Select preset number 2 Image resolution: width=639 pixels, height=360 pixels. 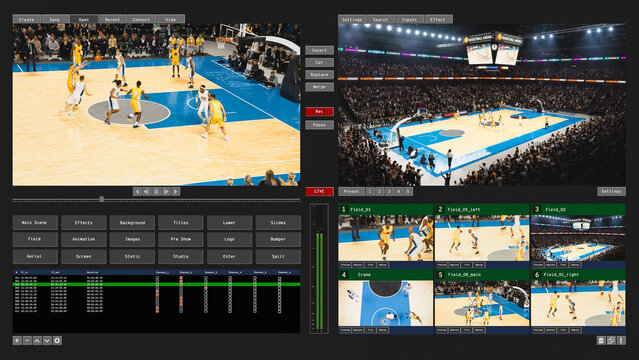pyautogui.click(x=379, y=191)
